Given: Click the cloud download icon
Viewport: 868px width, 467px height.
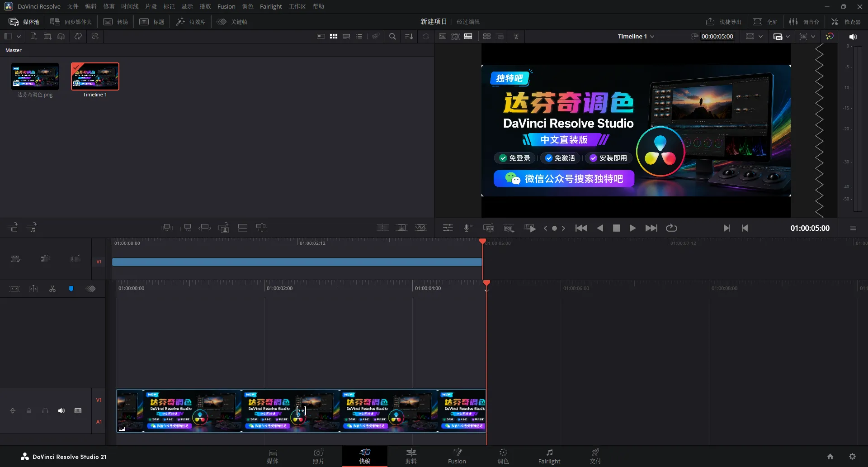Looking at the screenshot, I should pos(61,36).
